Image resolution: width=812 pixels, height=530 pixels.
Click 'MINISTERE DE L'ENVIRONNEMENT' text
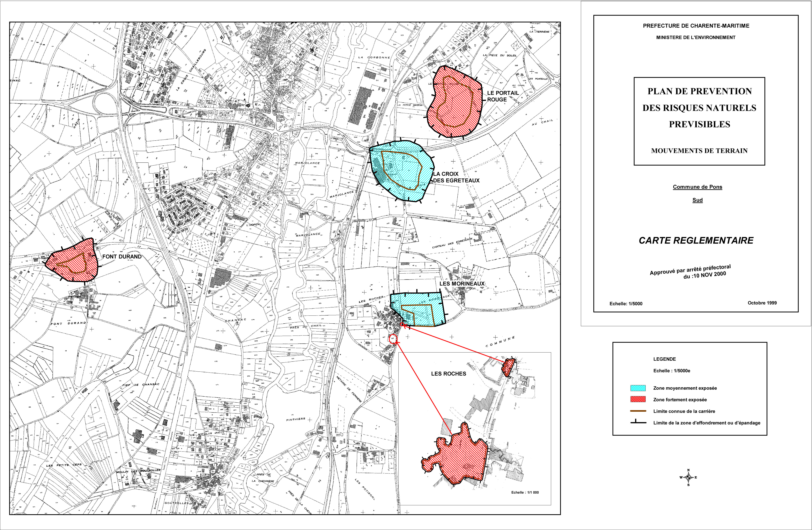(x=696, y=37)
